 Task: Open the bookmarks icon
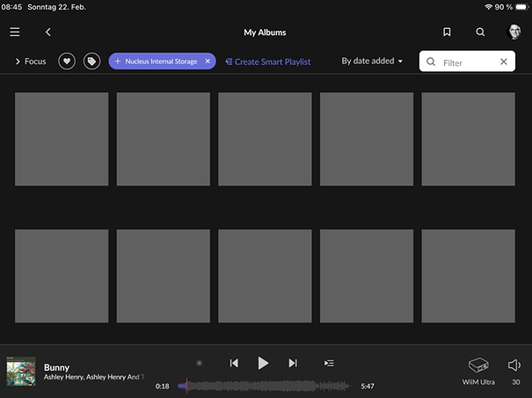tap(447, 33)
